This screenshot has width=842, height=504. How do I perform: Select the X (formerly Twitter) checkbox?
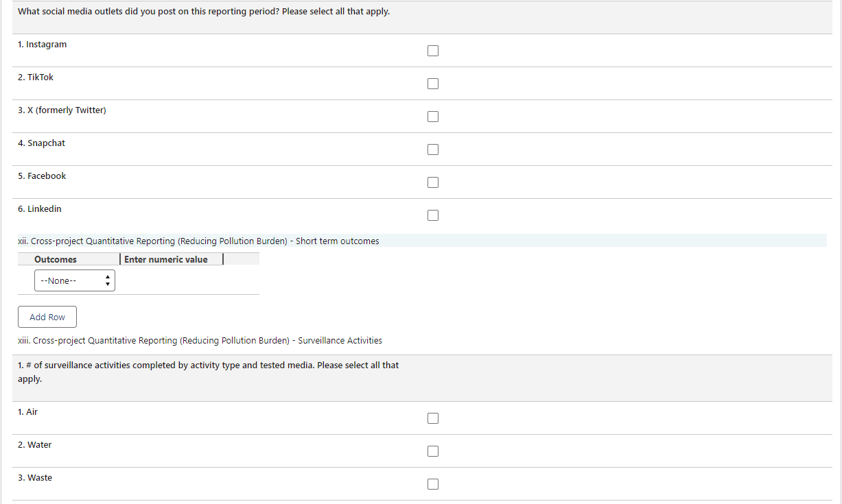pyautogui.click(x=432, y=117)
